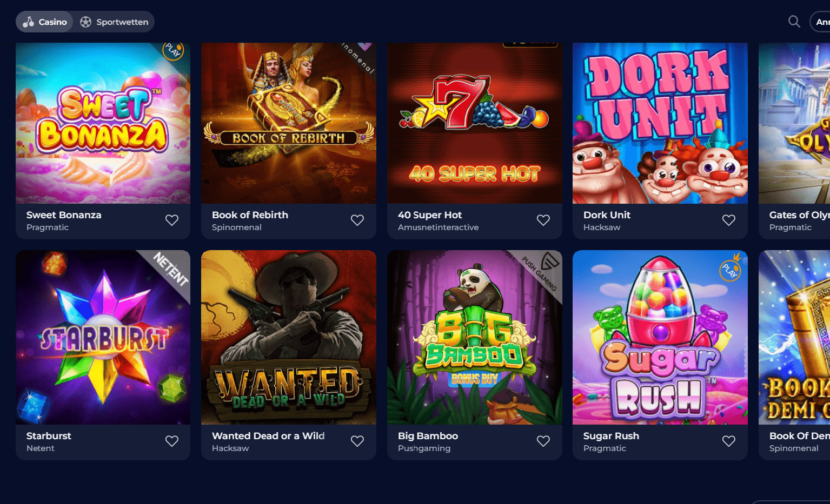Image resolution: width=830 pixels, height=504 pixels.
Task: Favorite Sugar Rush with the heart
Action: [x=729, y=441]
